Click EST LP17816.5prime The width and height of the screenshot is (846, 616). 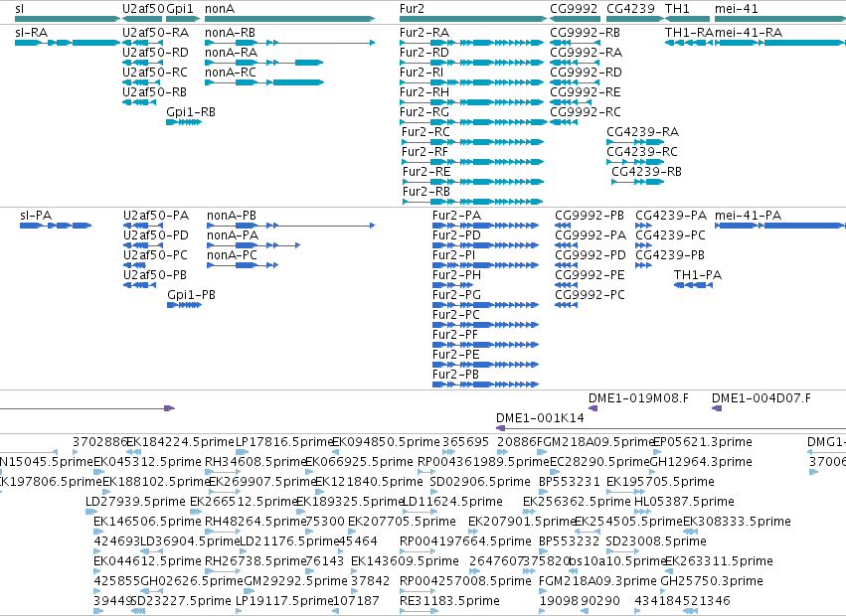click(284, 442)
